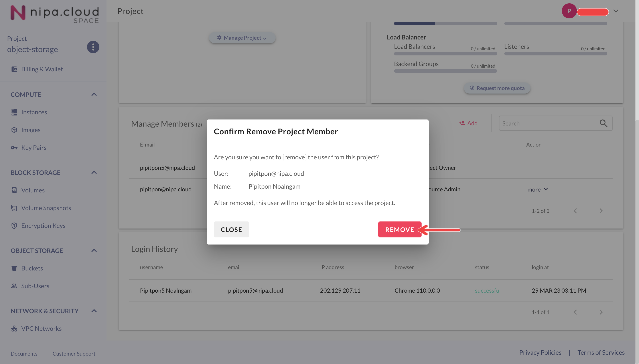Collapse the COMPUTE section
Viewport: 639px width, 364px height.
coord(94,94)
